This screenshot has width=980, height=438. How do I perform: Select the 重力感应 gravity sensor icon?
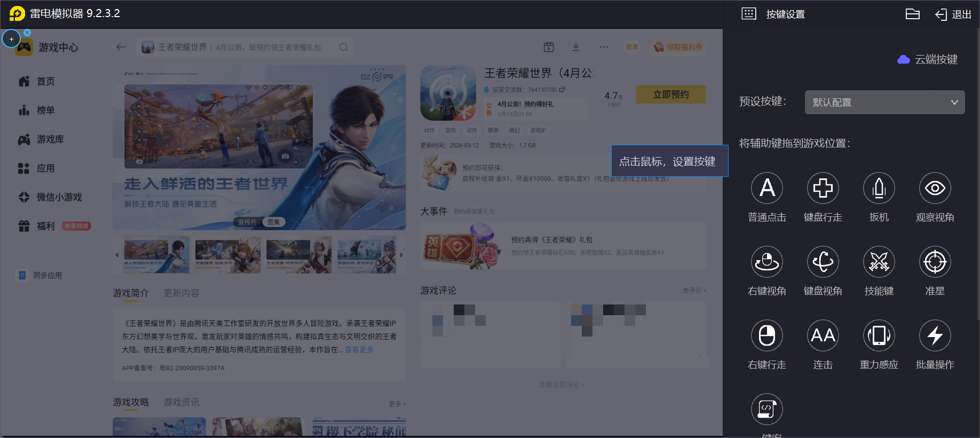tap(879, 335)
